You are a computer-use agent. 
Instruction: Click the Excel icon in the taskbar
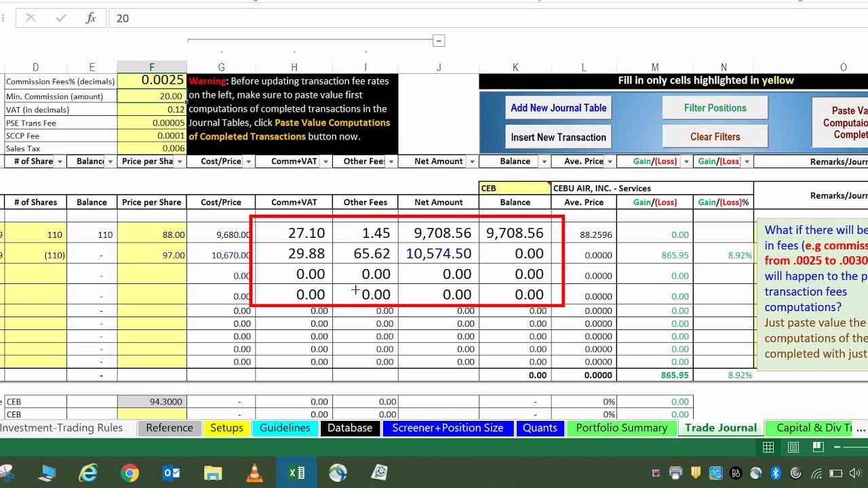point(296,472)
